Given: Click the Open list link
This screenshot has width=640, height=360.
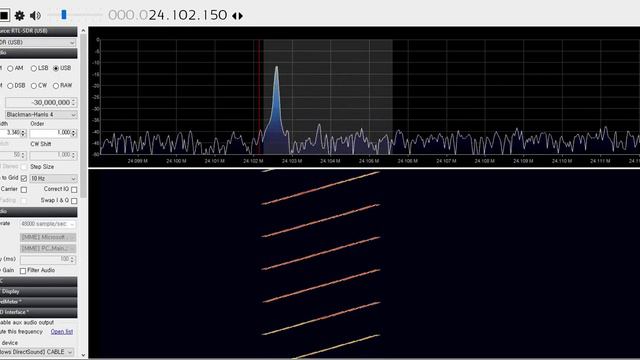Looking at the screenshot, I should (x=62, y=332).
